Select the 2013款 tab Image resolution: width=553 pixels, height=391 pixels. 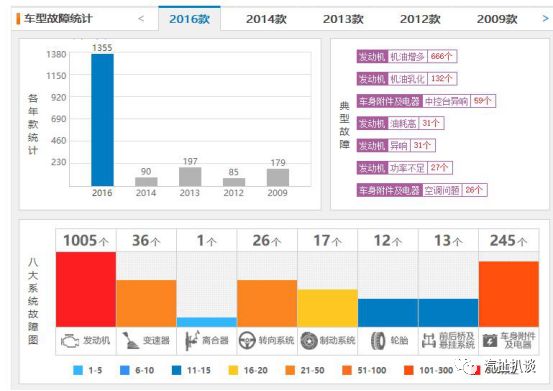click(343, 19)
